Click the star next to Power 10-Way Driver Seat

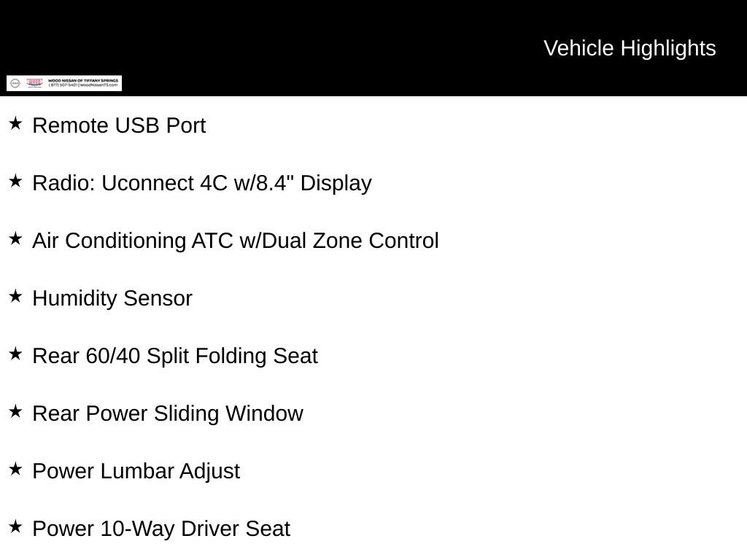tap(15, 527)
